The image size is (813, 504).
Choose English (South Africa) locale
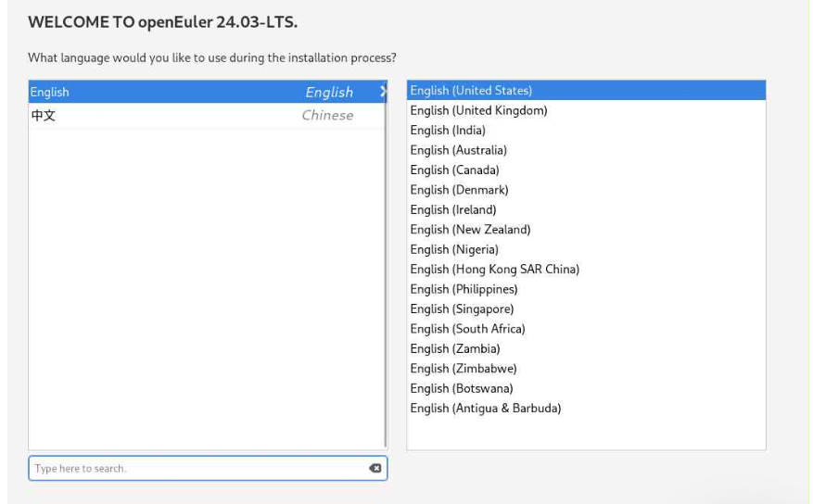tap(586, 329)
